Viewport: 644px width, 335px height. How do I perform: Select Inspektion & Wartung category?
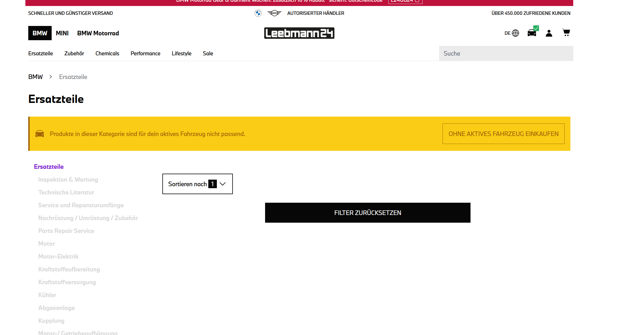tap(68, 179)
